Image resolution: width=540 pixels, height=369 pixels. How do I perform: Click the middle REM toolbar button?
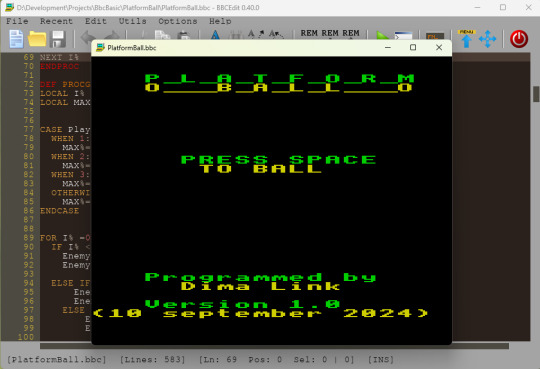tap(330, 33)
